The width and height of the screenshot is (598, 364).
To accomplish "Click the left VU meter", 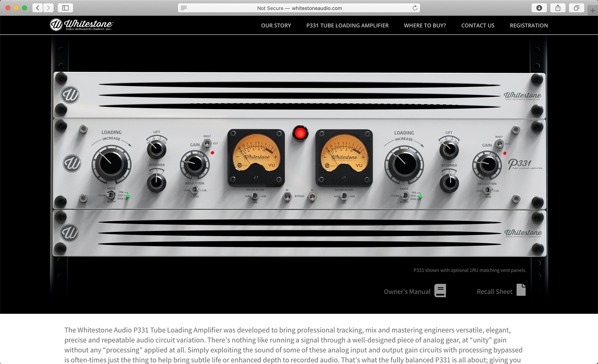I will (x=256, y=158).
